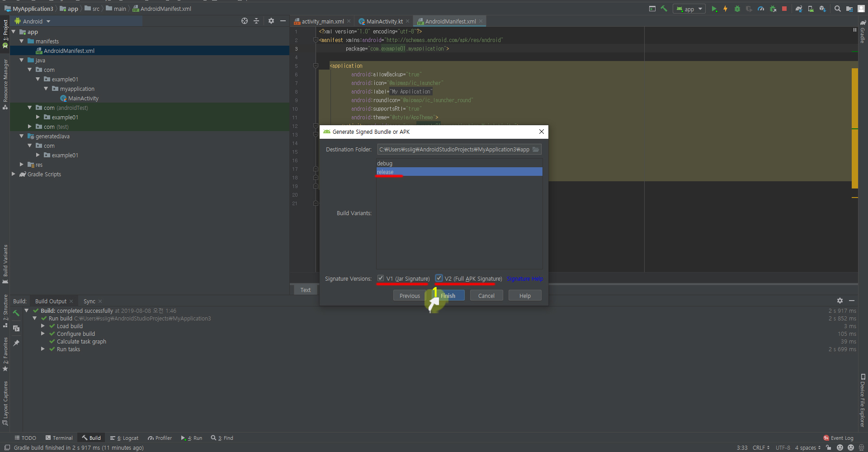868x452 pixels.
Task: Toggle V1 (Jar Signature) checkbox
Action: point(381,278)
